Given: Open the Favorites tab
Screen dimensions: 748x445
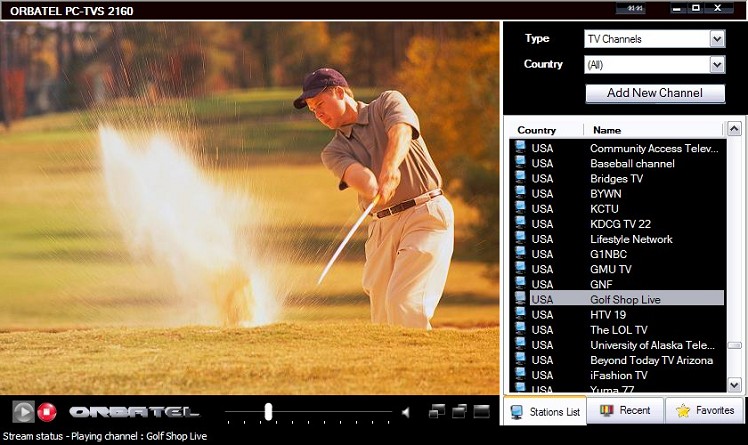Looking at the screenshot, I should (x=705, y=410).
